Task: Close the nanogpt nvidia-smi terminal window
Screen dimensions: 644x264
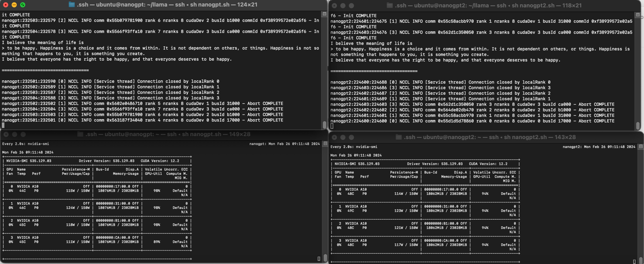Action: point(6,134)
